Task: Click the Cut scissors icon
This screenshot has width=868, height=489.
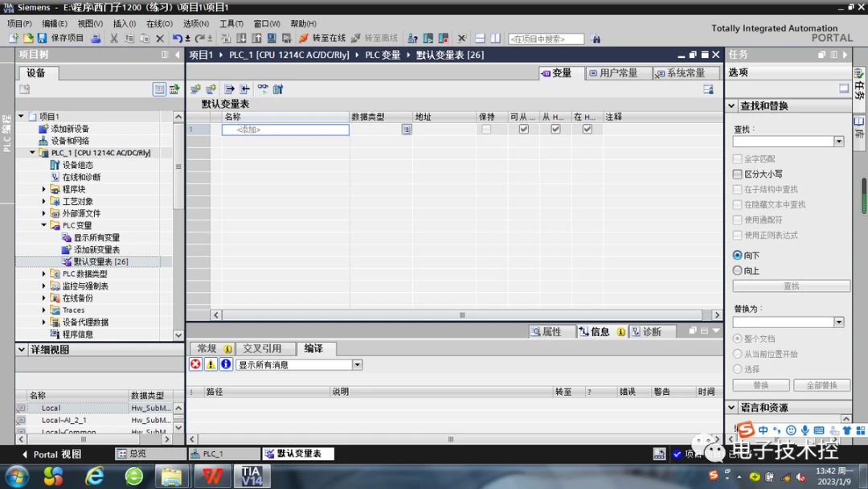Action: [x=114, y=39]
